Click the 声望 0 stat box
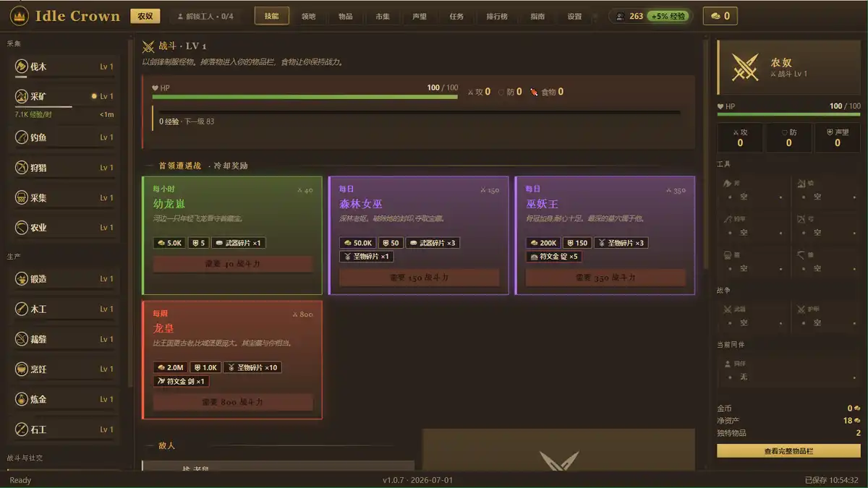 (x=838, y=137)
